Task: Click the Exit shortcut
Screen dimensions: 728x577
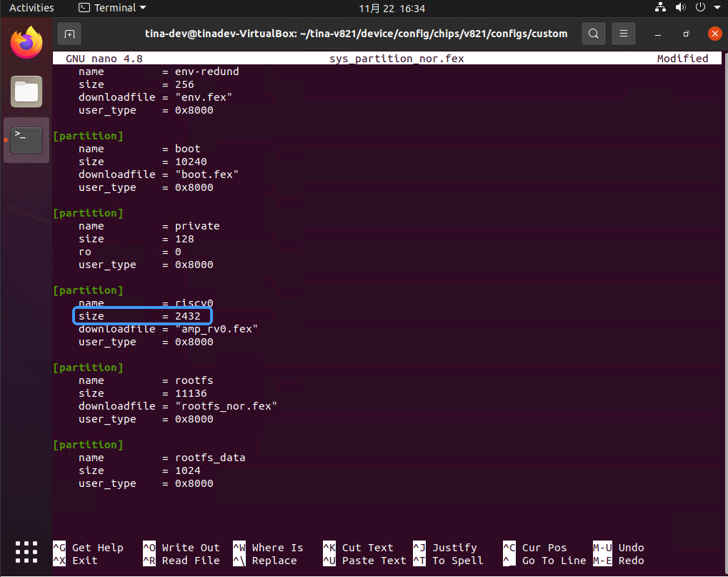Action: (76, 561)
